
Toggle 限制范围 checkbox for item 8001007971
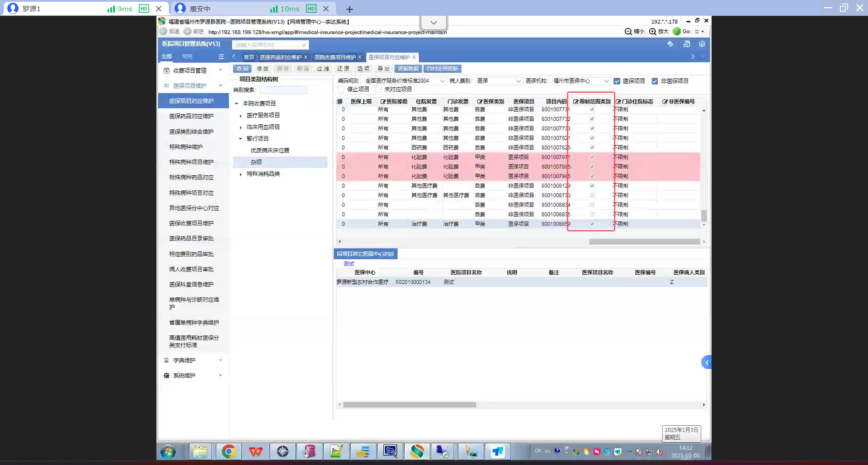pos(592,157)
